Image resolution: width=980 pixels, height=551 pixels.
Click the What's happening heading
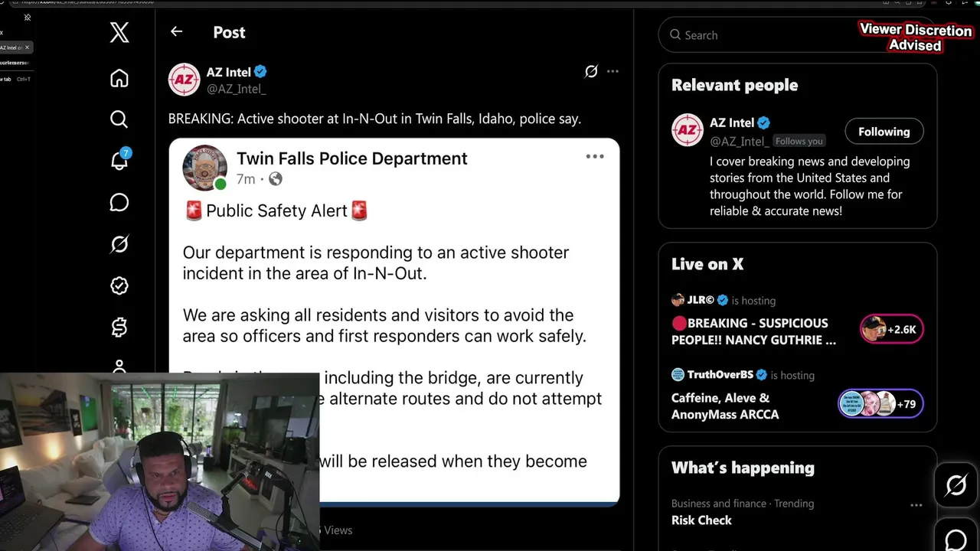coord(743,468)
